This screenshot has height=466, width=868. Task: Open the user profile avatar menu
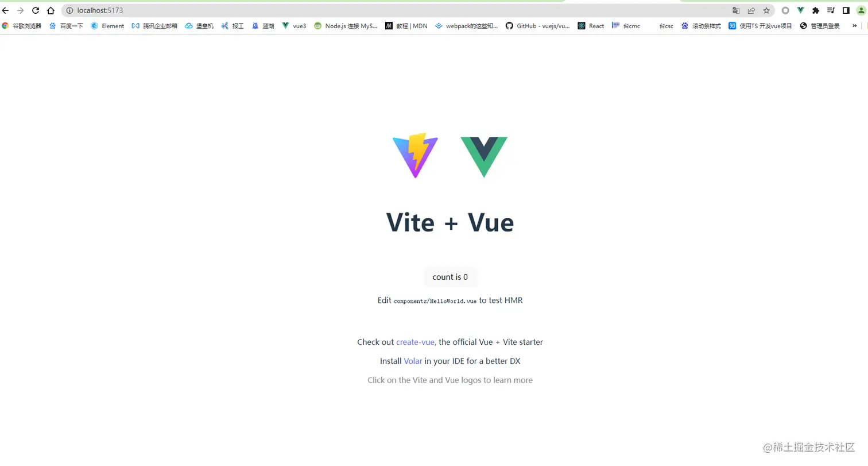[861, 10]
